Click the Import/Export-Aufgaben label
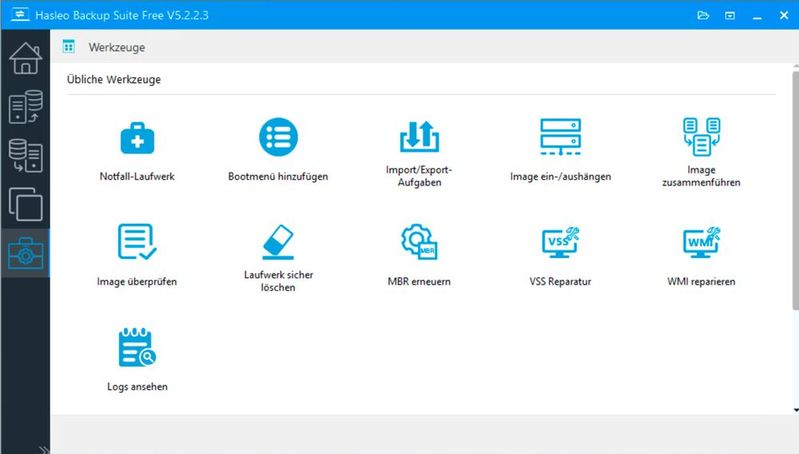Image resolution: width=799 pixels, height=454 pixels. click(419, 176)
